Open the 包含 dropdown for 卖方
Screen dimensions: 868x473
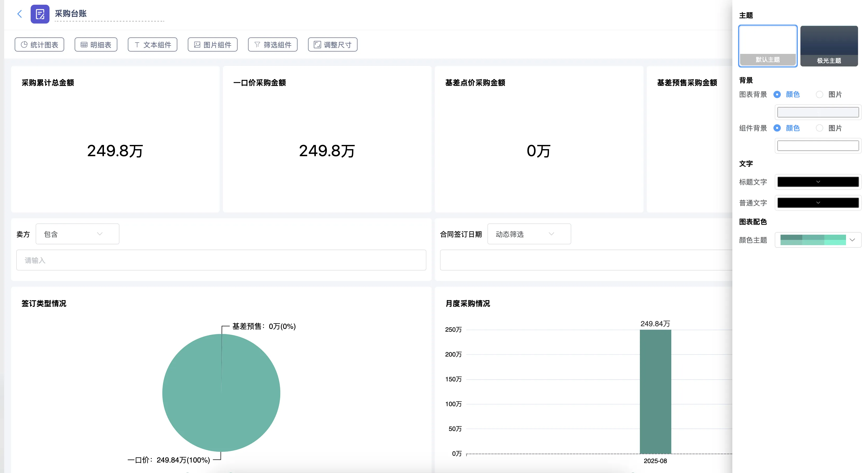pyautogui.click(x=77, y=234)
